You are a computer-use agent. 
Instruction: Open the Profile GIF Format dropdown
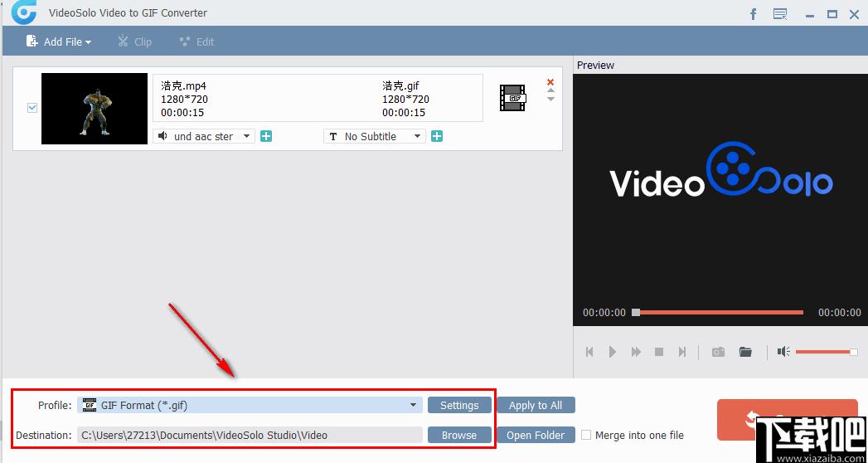point(250,406)
